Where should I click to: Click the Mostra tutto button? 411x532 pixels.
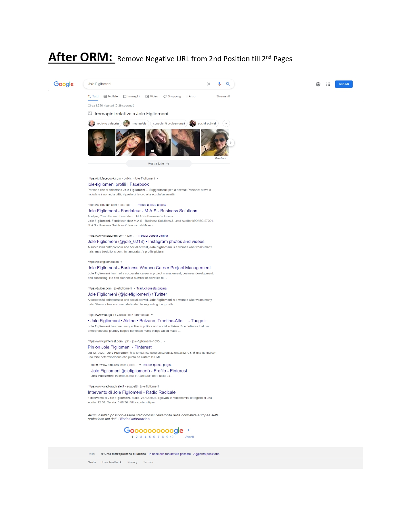pyautogui.click(x=159, y=164)
